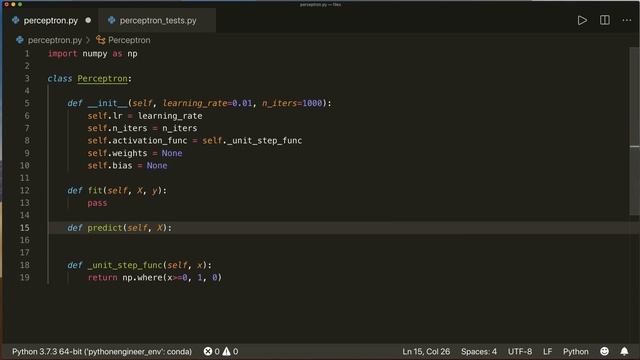Click 'self.weights' on line 9
The height and width of the screenshot is (360, 640).
(x=117, y=153)
